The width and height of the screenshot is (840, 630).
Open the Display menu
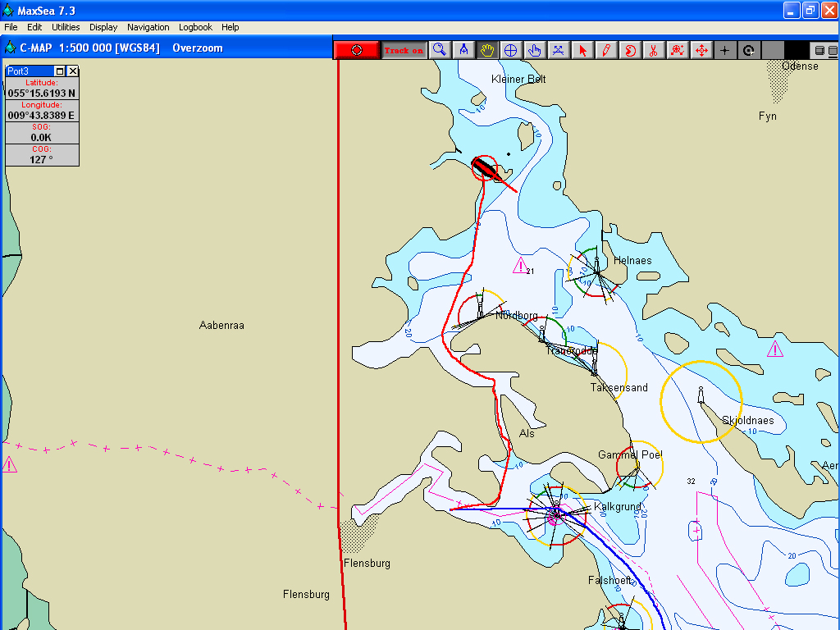(103, 27)
